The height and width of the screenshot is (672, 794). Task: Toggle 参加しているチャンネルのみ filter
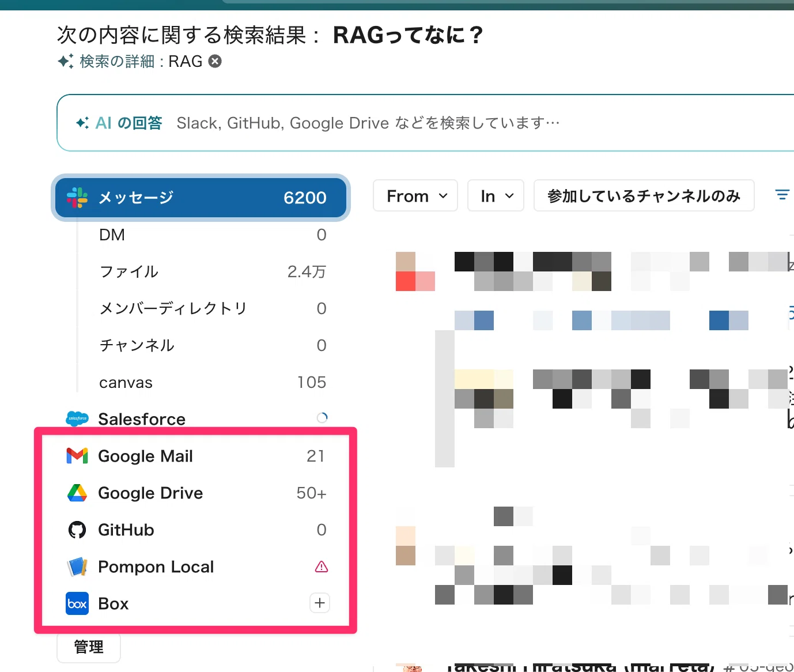644,196
